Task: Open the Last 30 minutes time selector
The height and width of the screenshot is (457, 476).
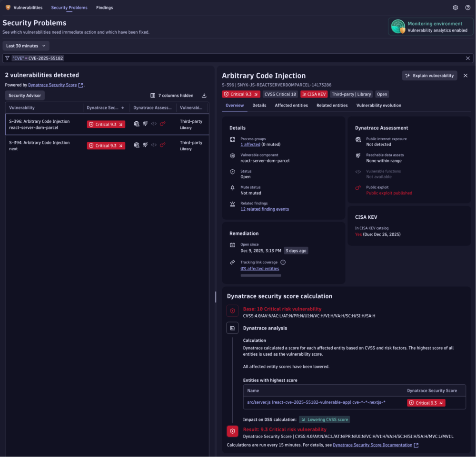Action: pyautogui.click(x=25, y=45)
